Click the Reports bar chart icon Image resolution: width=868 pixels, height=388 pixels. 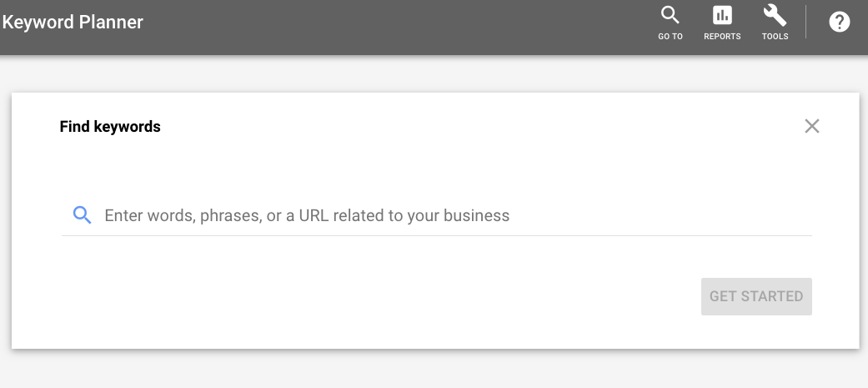pos(722,16)
